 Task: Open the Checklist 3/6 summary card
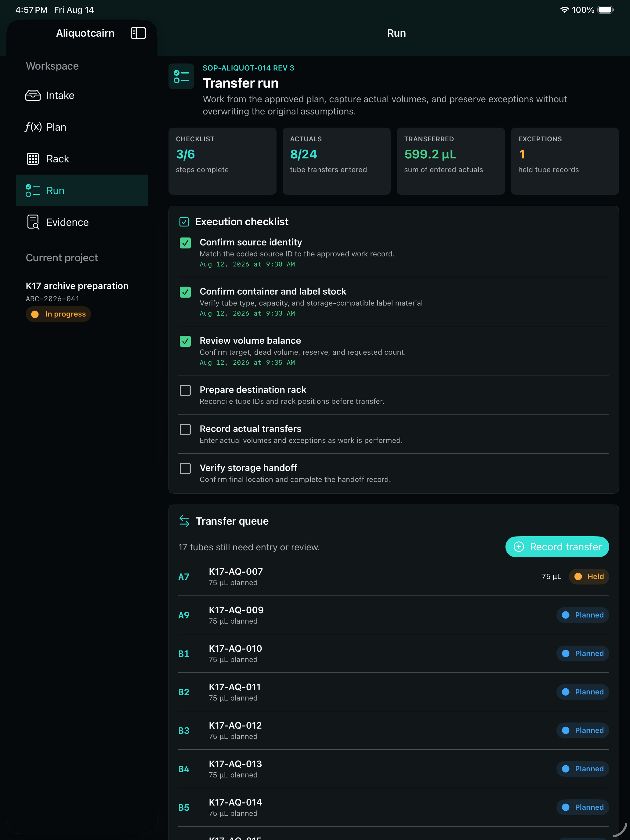click(x=223, y=161)
